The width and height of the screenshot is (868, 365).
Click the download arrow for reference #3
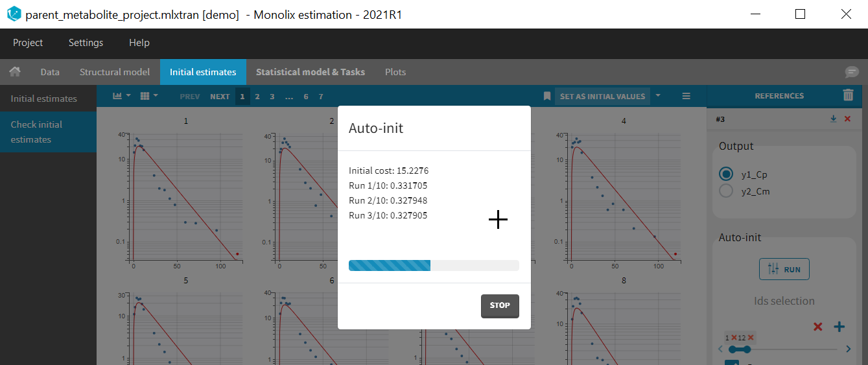point(834,119)
